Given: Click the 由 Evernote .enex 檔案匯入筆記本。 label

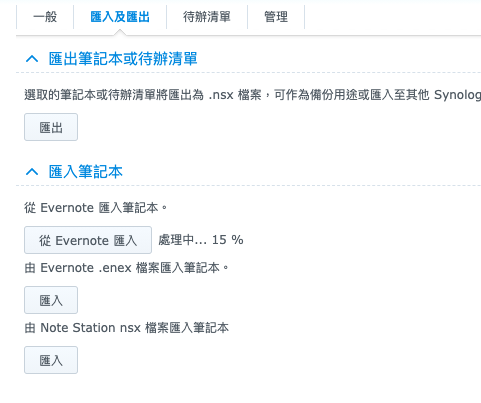Looking at the screenshot, I should point(127,268).
